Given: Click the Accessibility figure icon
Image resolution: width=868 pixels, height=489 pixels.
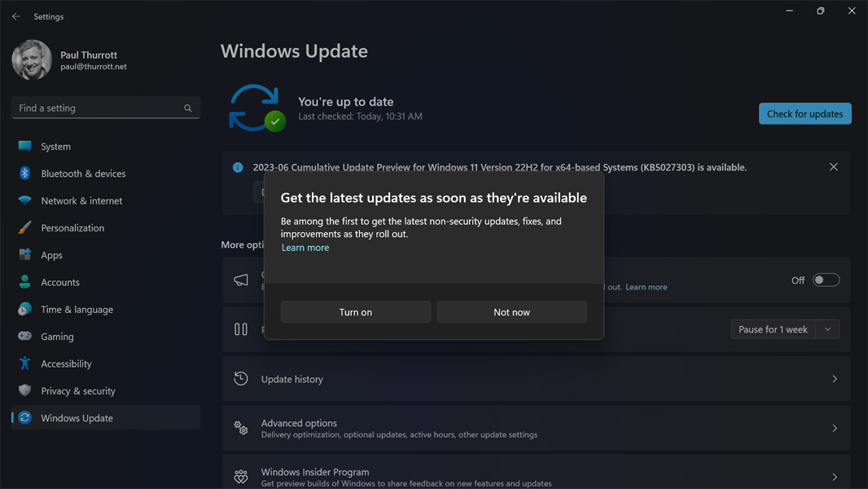Looking at the screenshot, I should pos(25,363).
